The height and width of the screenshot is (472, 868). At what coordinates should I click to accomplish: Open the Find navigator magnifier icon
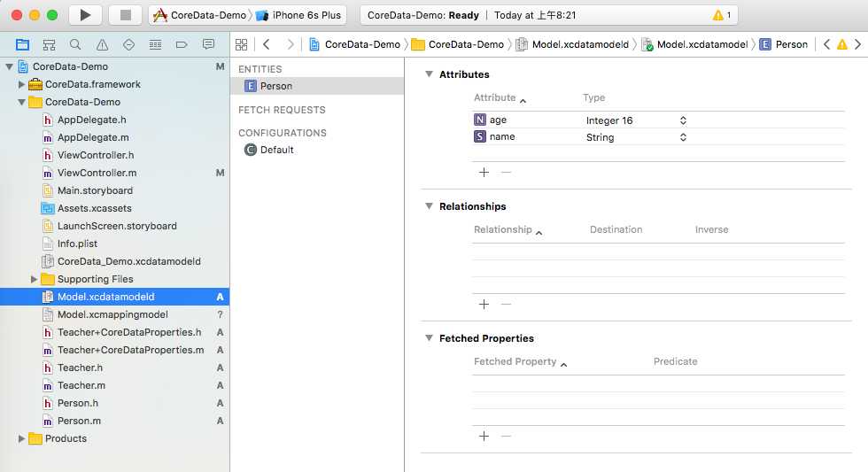coord(75,45)
